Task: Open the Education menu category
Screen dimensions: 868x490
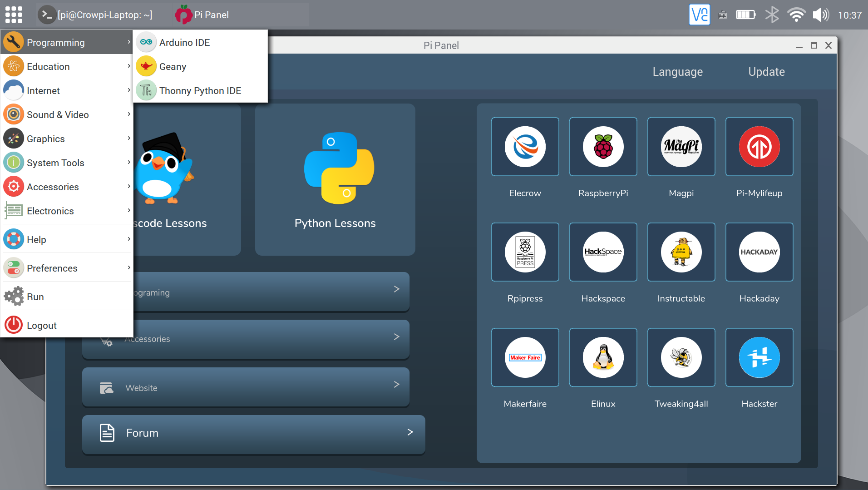Action: tap(67, 66)
